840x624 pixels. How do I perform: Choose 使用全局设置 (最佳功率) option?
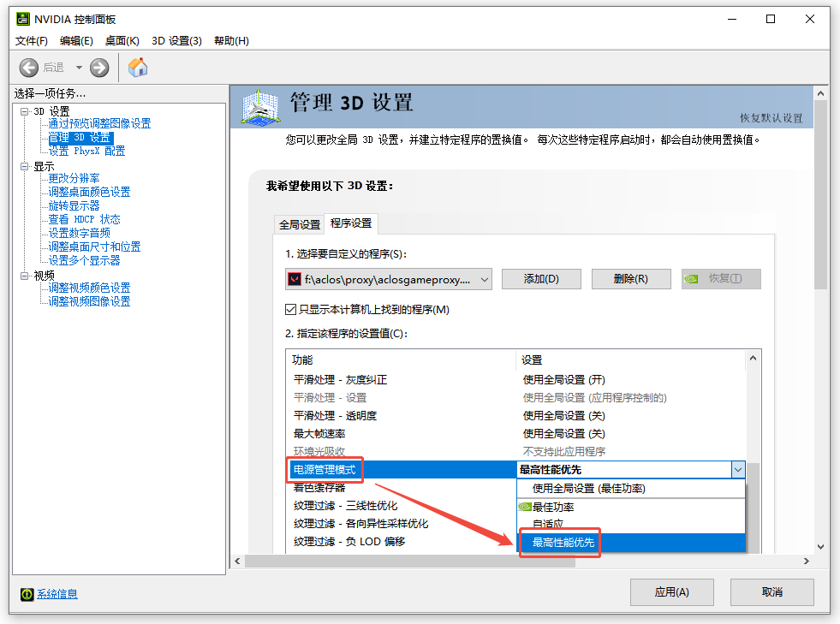(631, 489)
